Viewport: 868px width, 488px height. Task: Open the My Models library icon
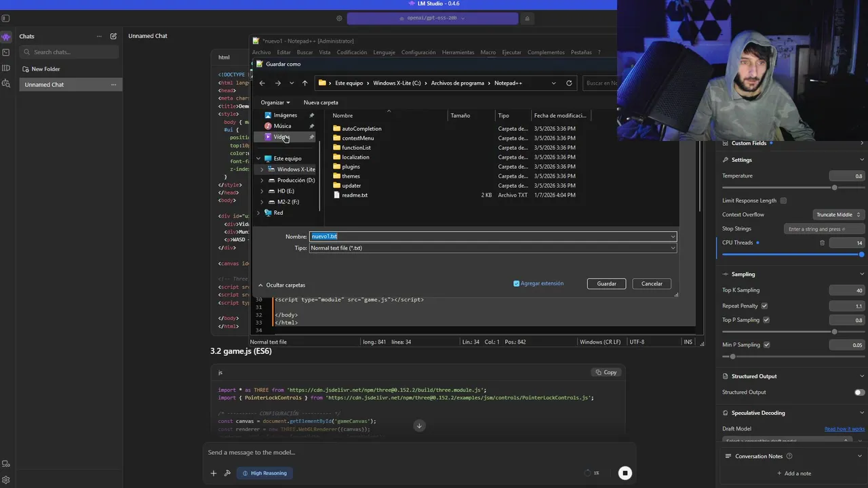pos(6,68)
